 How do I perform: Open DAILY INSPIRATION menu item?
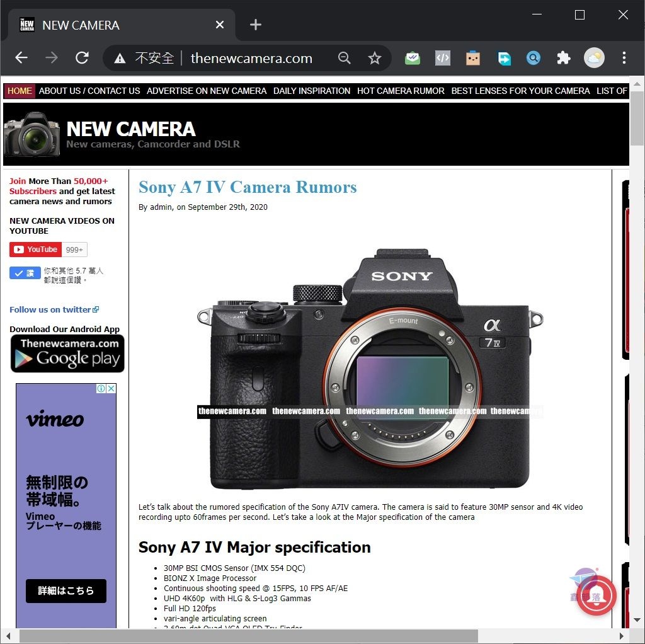pos(312,91)
